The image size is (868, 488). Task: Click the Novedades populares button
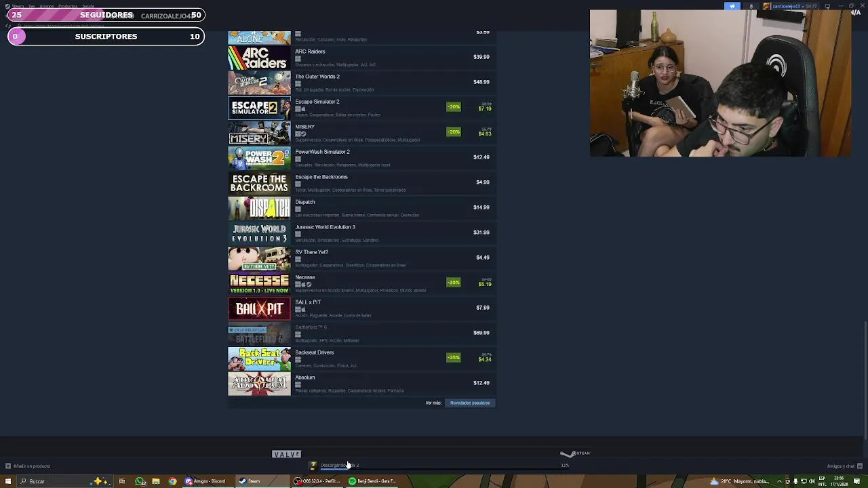(470, 403)
